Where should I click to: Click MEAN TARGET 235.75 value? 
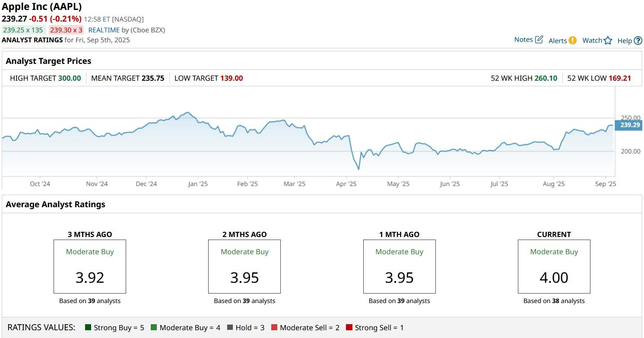[153, 78]
